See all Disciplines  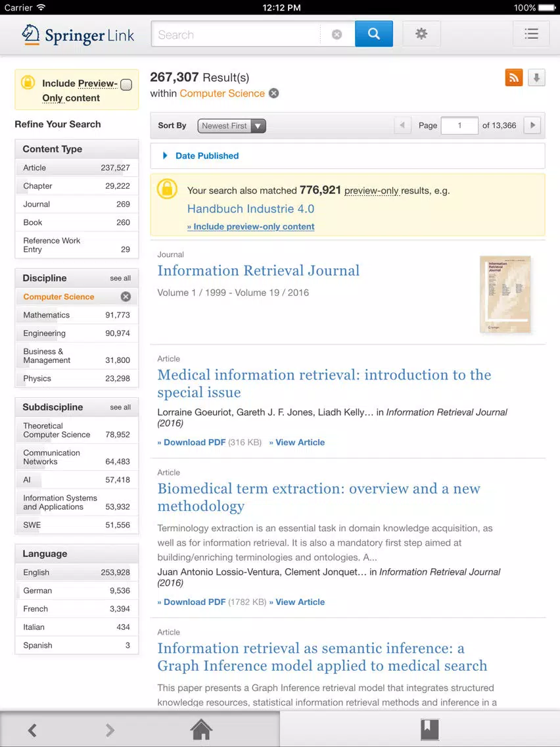point(120,278)
